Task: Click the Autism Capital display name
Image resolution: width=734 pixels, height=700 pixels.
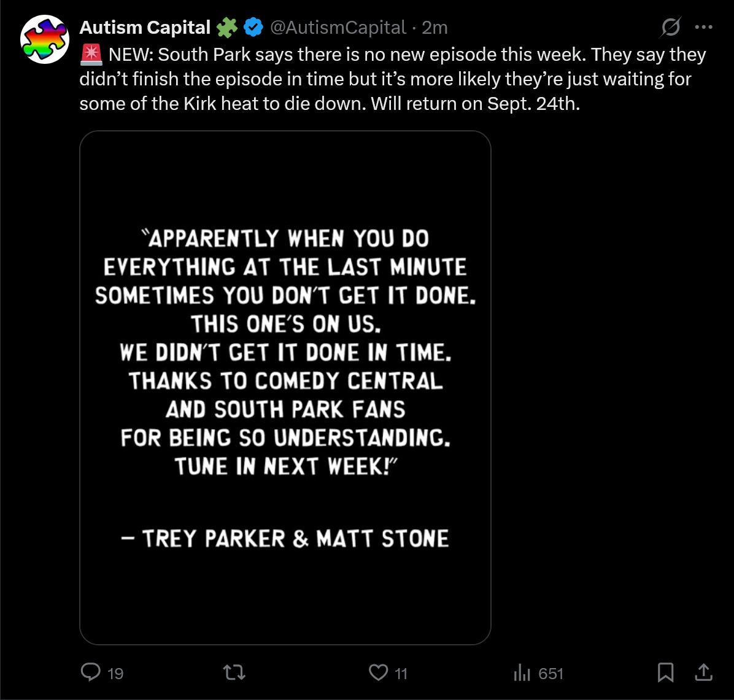Action: pyautogui.click(x=145, y=28)
